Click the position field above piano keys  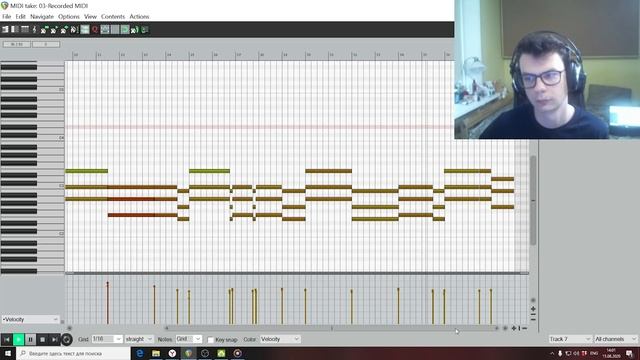click(x=17, y=44)
